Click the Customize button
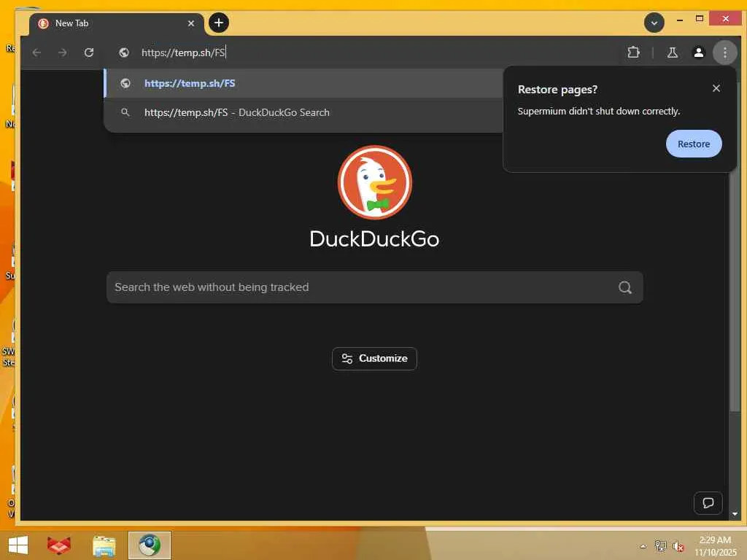The height and width of the screenshot is (560, 747). (x=374, y=359)
